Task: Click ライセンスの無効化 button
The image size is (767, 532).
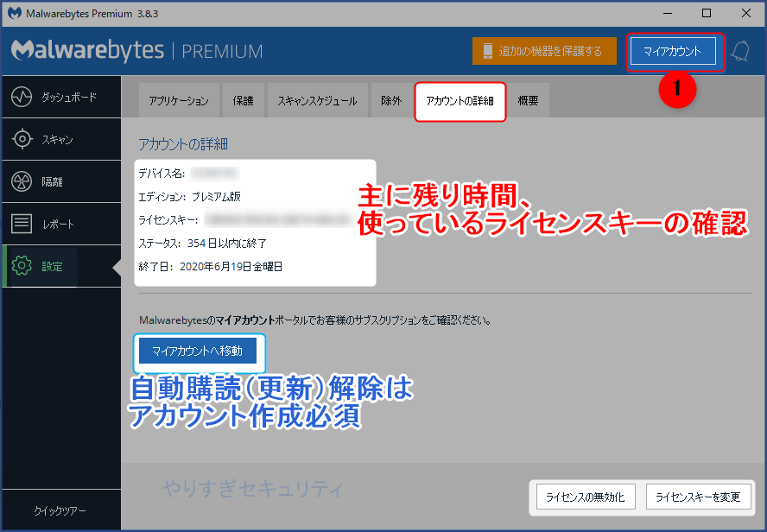Action: coord(586,497)
